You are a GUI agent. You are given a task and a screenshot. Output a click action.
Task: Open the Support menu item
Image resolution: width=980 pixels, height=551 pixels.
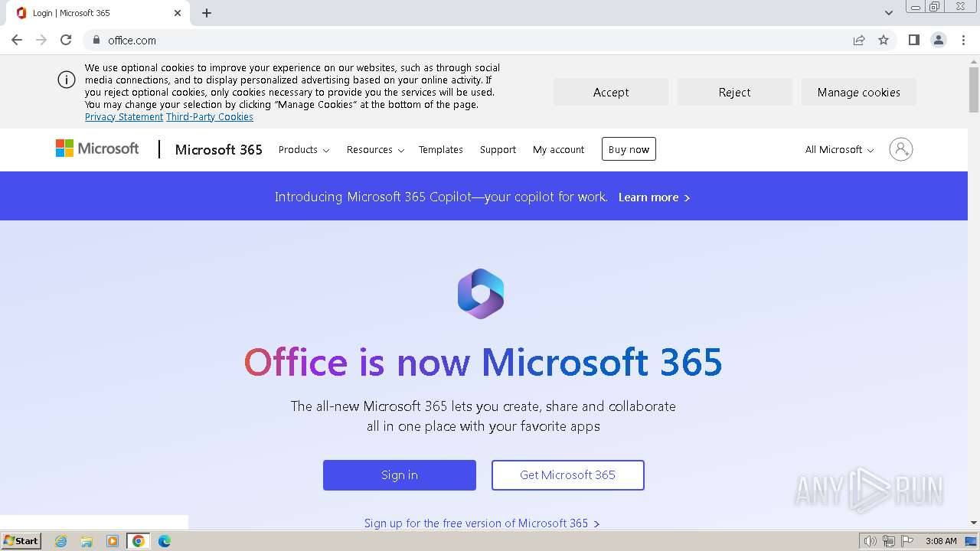point(498,150)
